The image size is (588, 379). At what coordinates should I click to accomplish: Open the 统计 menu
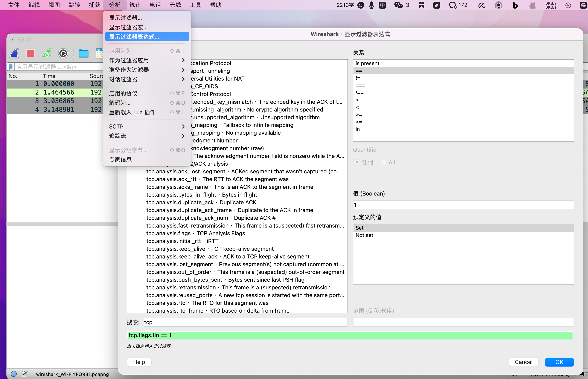[135, 5]
